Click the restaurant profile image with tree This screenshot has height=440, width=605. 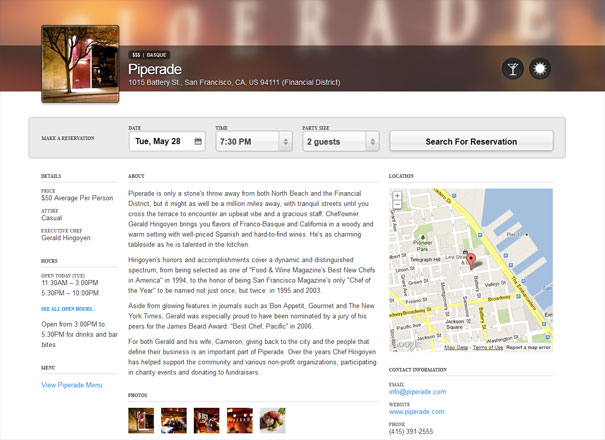[x=80, y=64]
